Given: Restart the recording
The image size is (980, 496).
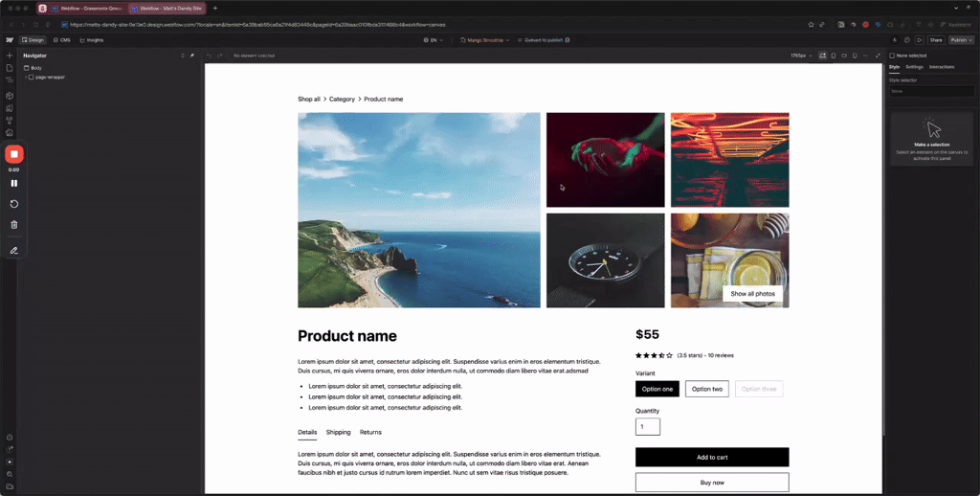Looking at the screenshot, I should (13, 204).
